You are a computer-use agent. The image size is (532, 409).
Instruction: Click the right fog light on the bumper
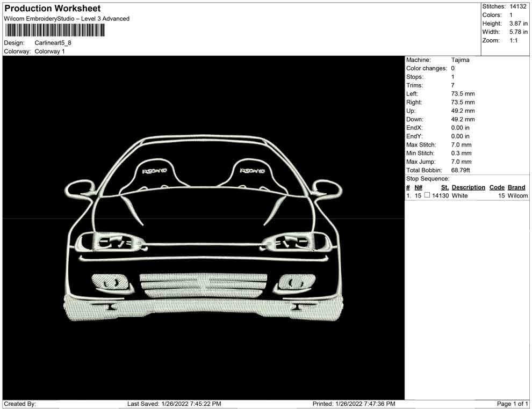297,282
